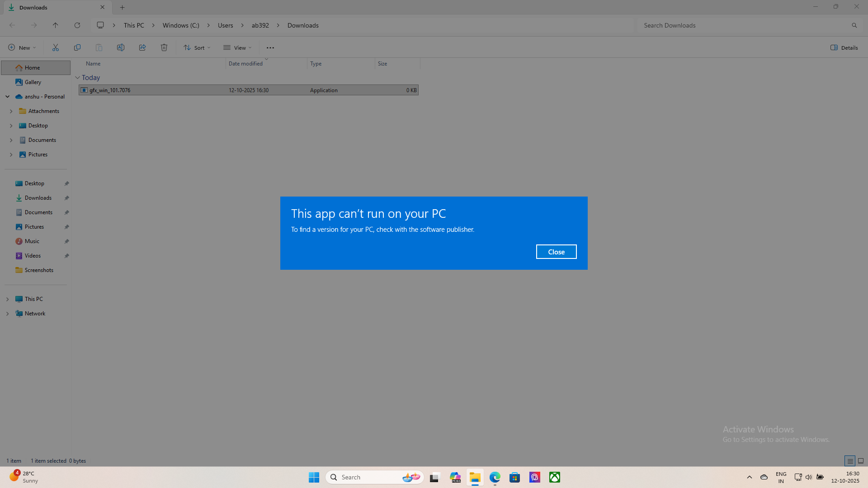Click the Search Downloads input field
Viewport: 868px width, 488px height.
741,25
